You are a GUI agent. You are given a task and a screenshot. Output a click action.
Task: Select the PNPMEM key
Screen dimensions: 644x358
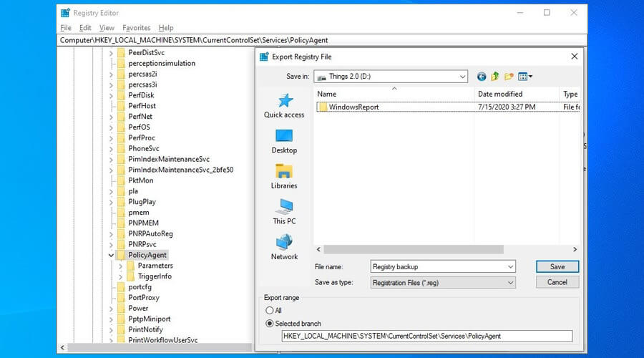tap(143, 223)
